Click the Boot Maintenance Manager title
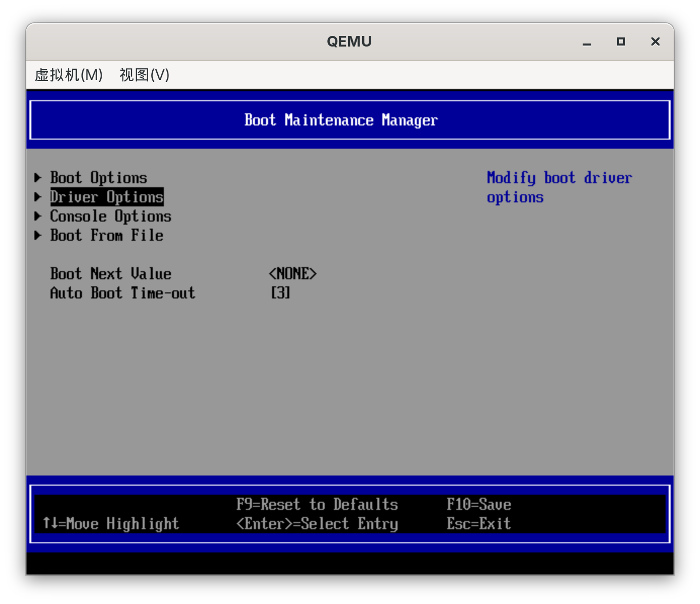Viewport: 700px width, 604px height. click(x=341, y=120)
